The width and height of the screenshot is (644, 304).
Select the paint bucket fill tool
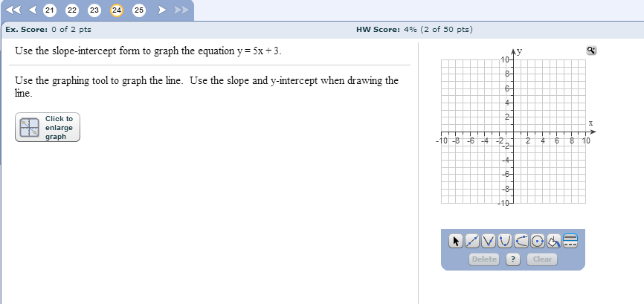pyautogui.click(x=553, y=241)
